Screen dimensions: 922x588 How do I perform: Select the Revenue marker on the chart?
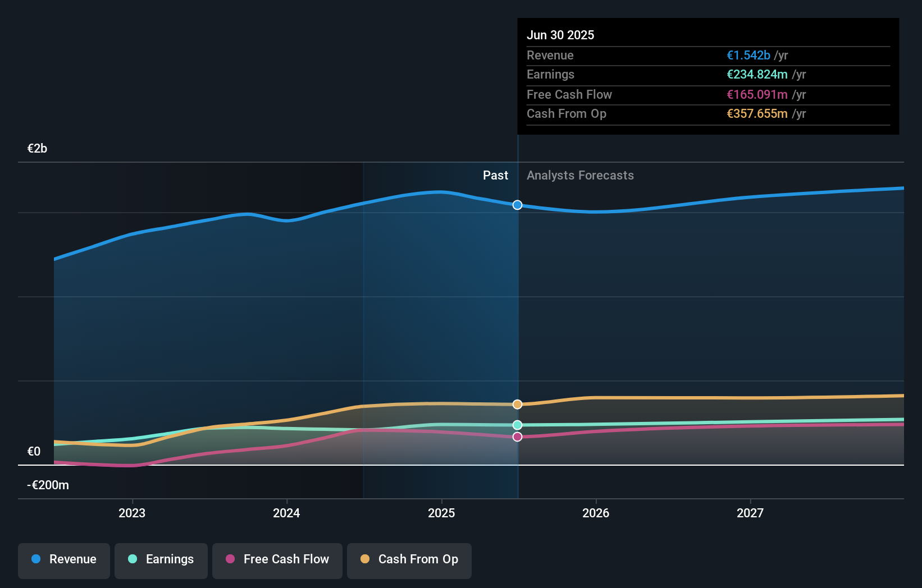point(517,205)
